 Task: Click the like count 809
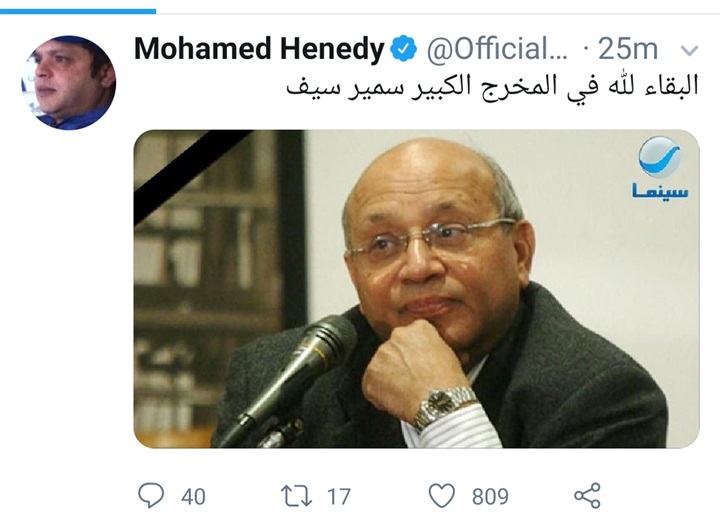point(490,497)
